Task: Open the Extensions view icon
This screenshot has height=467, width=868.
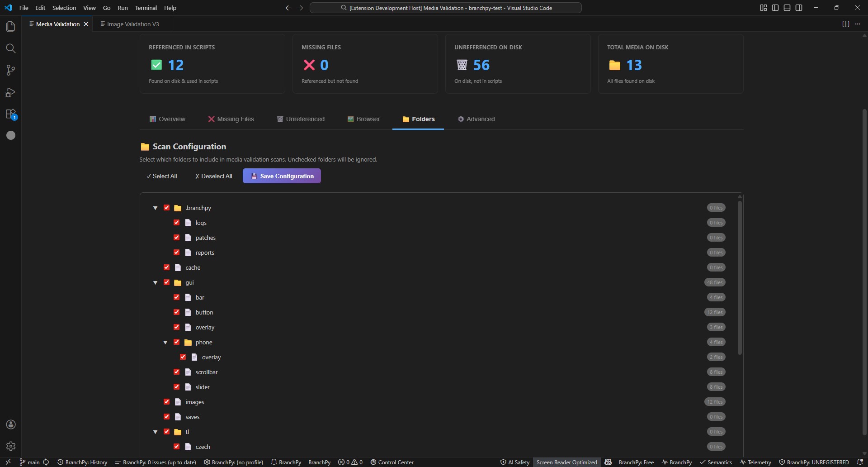Action: coord(10,114)
